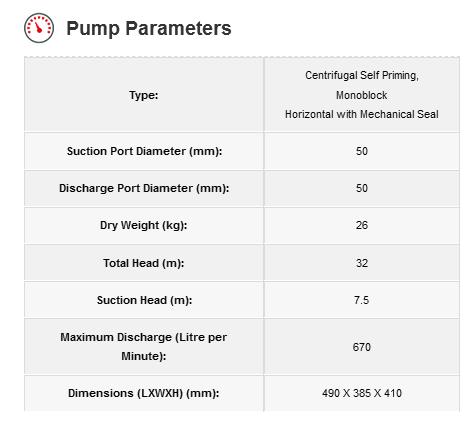
Task: Click Horizontal with Mechanical Seal text
Action: coord(362,114)
